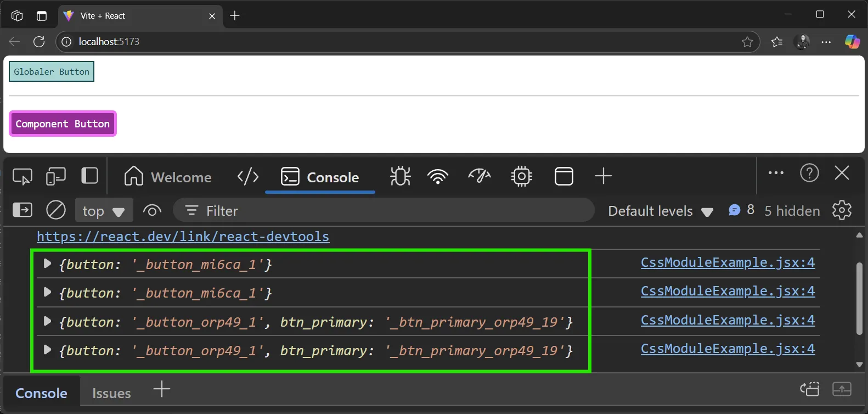Open the react.dev react-devtools link
The width and height of the screenshot is (868, 414).
point(183,237)
